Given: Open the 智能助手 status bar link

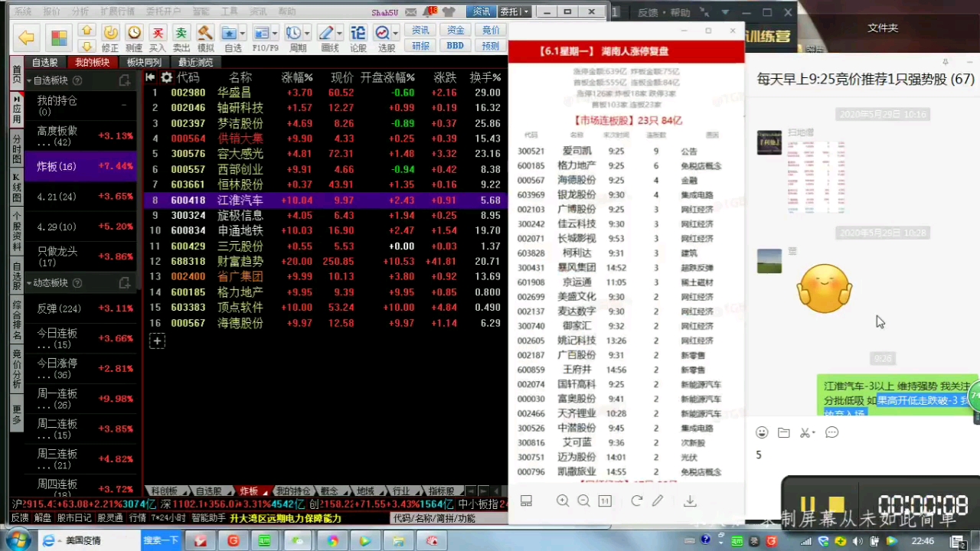Looking at the screenshot, I should [210, 518].
